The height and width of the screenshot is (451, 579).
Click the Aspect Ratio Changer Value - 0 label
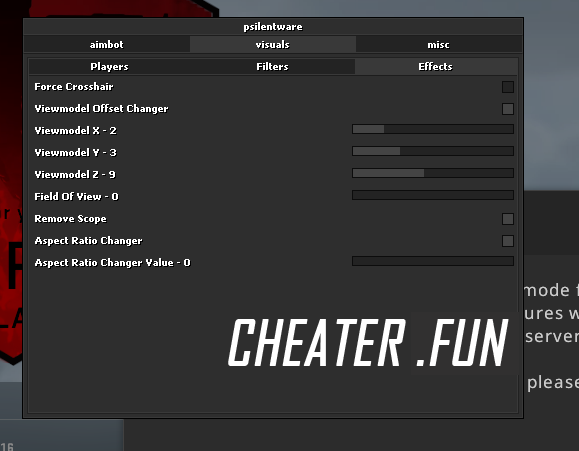(112, 263)
